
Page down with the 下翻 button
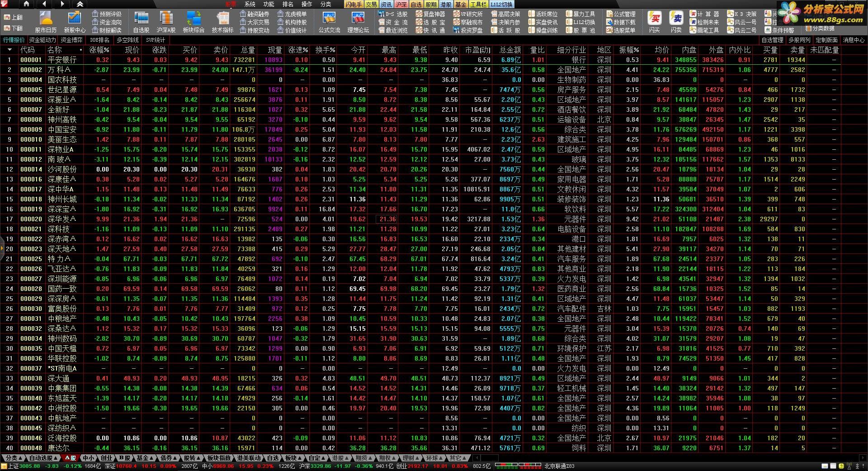pyautogui.click(x=14, y=28)
